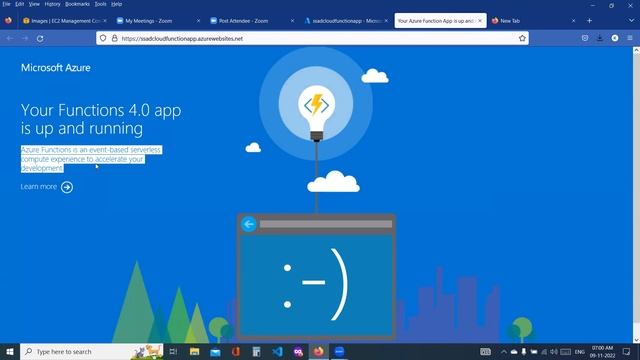
Task: Open the Help menu
Action: click(117, 4)
